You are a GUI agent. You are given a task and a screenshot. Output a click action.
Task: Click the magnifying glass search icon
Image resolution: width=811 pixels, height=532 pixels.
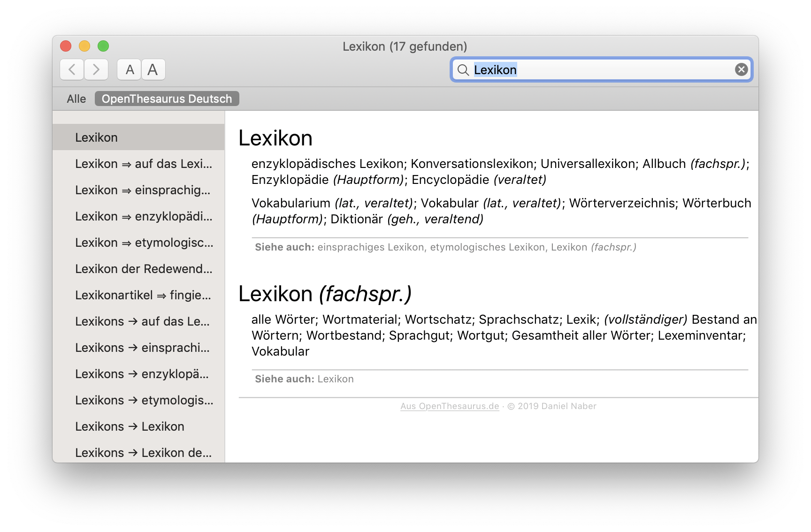[463, 70]
